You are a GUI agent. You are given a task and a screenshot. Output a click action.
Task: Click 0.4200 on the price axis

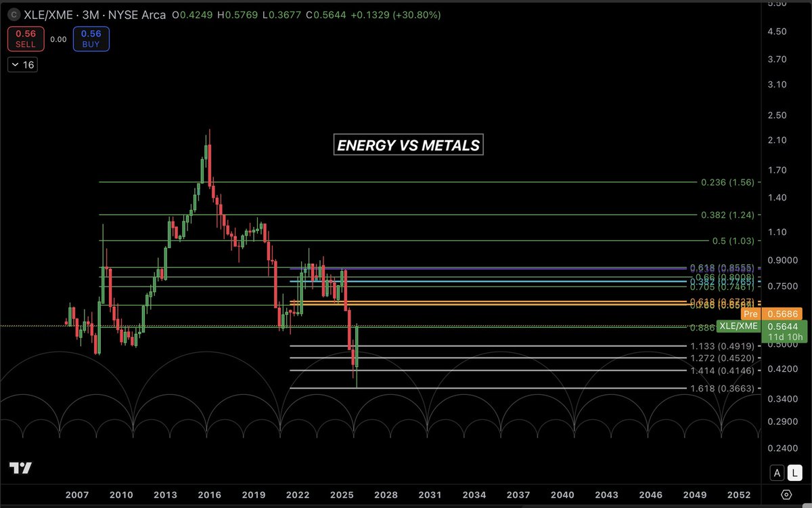[x=782, y=370]
